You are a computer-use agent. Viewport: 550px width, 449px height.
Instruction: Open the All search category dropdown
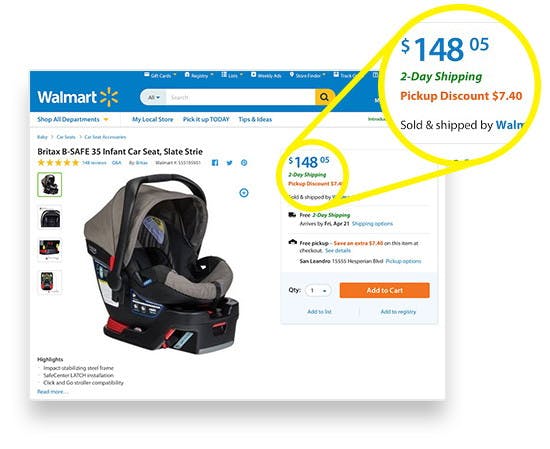154,97
